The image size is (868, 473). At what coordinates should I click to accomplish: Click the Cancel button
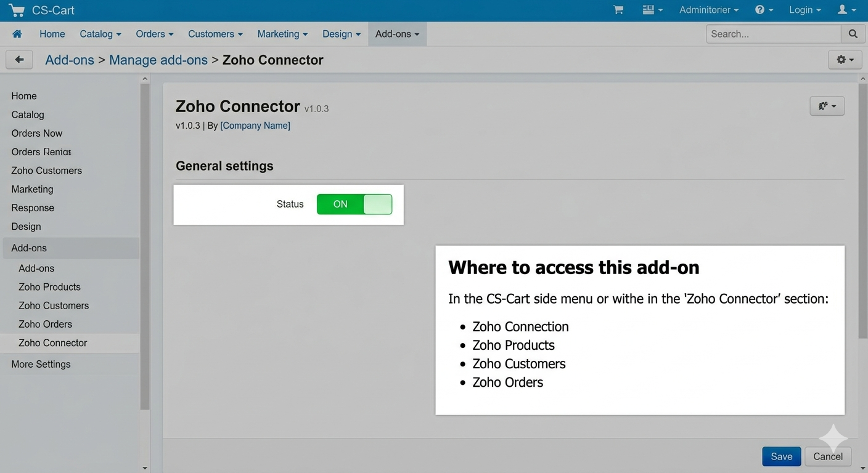[828, 456]
